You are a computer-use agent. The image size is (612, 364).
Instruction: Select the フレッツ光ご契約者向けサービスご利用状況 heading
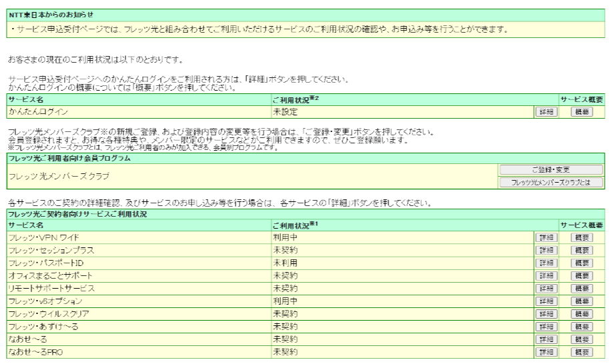pyautogui.click(x=77, y=215)
